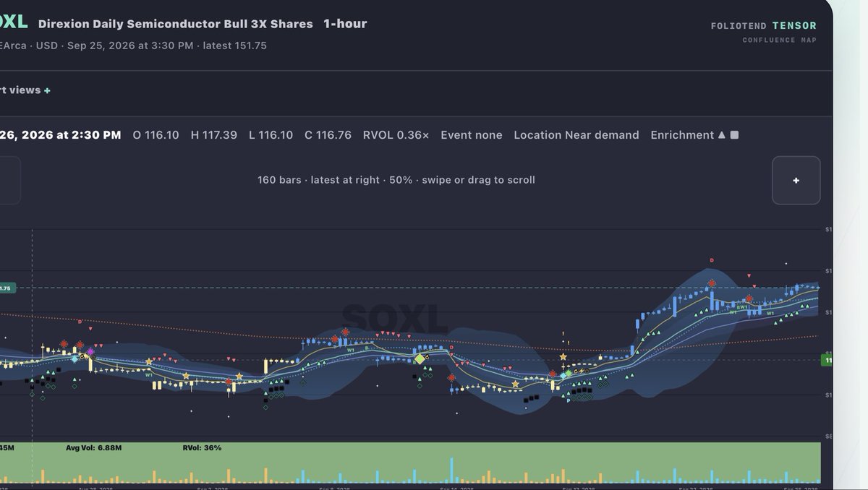Click the red burst marker at the chart peak
The height and width of the screenshot is (490, 868).
pyautogui.click(x=712, y=283)
